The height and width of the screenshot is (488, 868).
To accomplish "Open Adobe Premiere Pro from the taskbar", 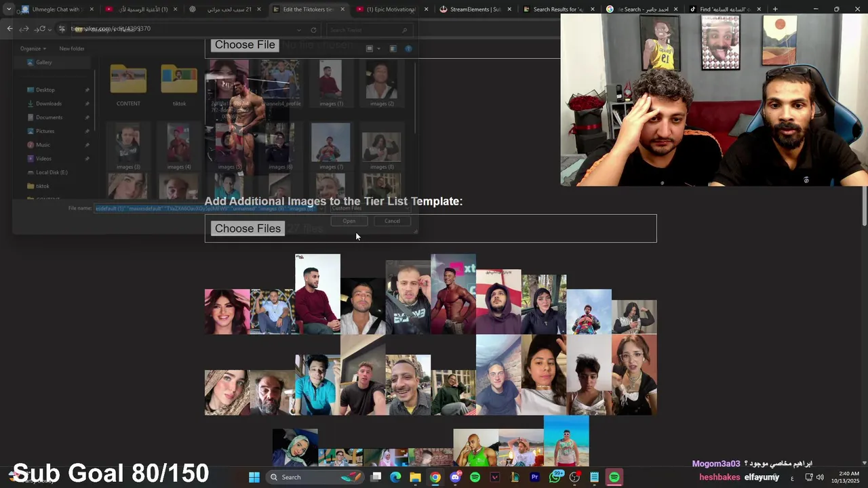I will pos(534,477).
